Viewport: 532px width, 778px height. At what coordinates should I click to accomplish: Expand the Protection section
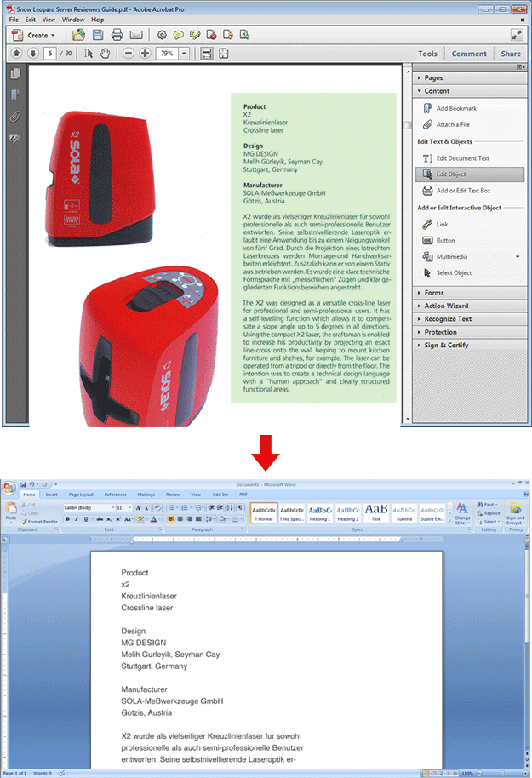[470, 332]
